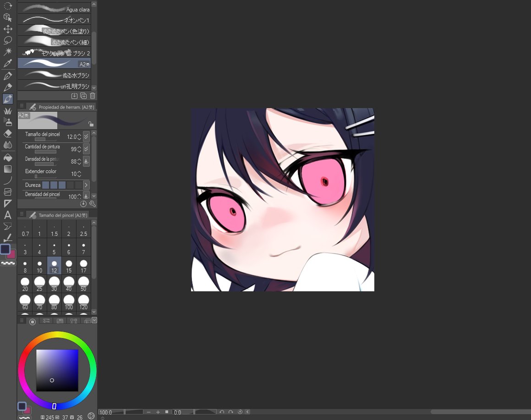531x420 pixels.
Task: Select the Balloon tool
Action: coord(7,226)
